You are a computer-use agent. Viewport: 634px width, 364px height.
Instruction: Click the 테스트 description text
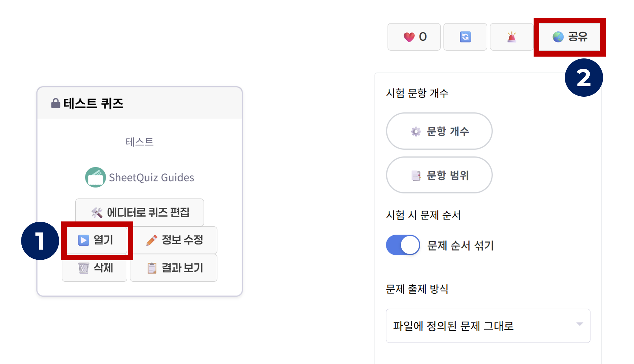[139, 142]
